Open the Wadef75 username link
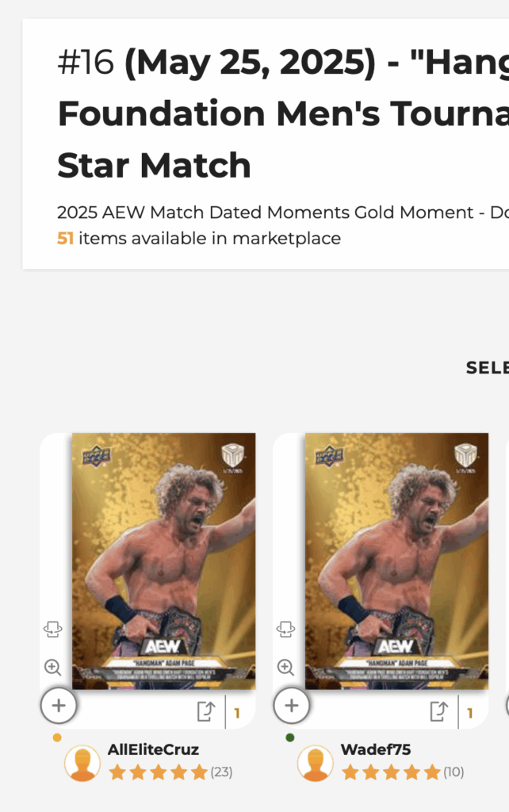Screen dimensions: 509x812 [x=376, y=749]
